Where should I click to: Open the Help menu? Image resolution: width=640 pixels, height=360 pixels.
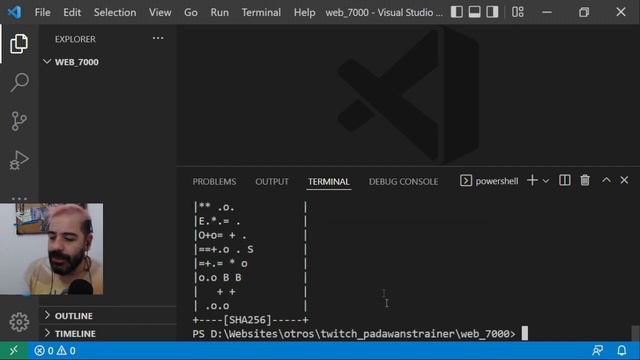coord(304,12)
